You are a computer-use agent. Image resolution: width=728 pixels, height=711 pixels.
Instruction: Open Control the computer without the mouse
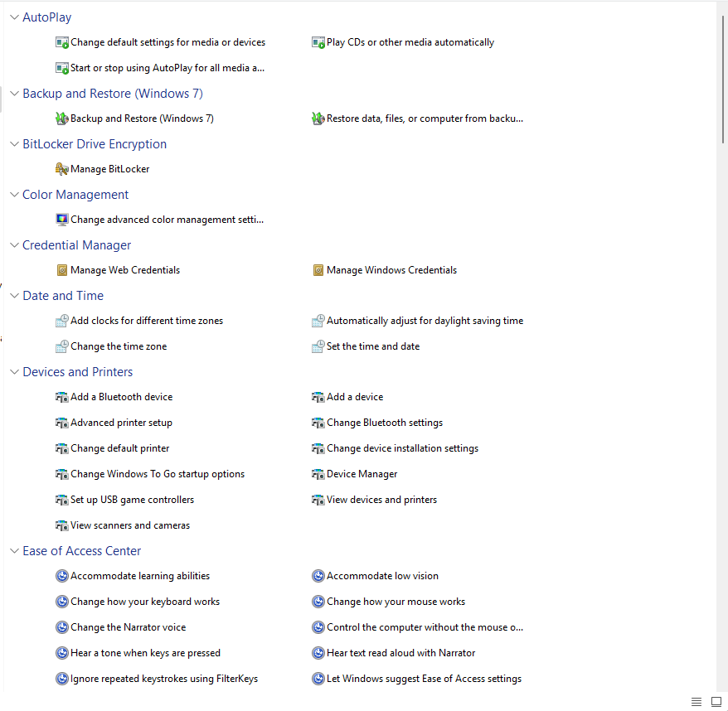[x=425, y=627]
